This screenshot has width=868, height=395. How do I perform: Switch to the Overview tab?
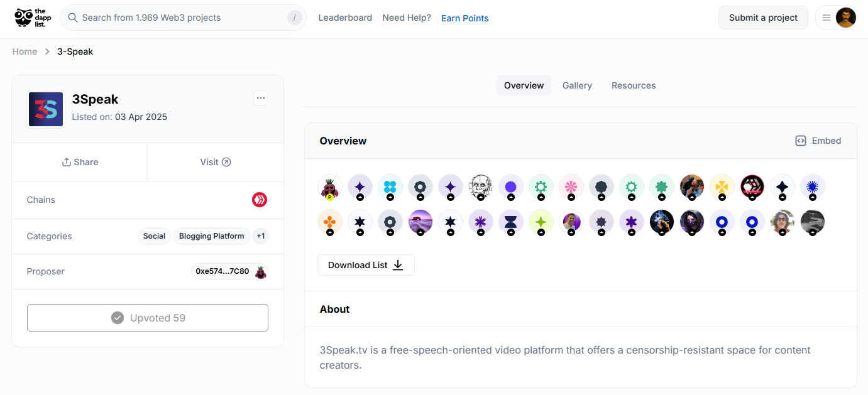point(524,85)
